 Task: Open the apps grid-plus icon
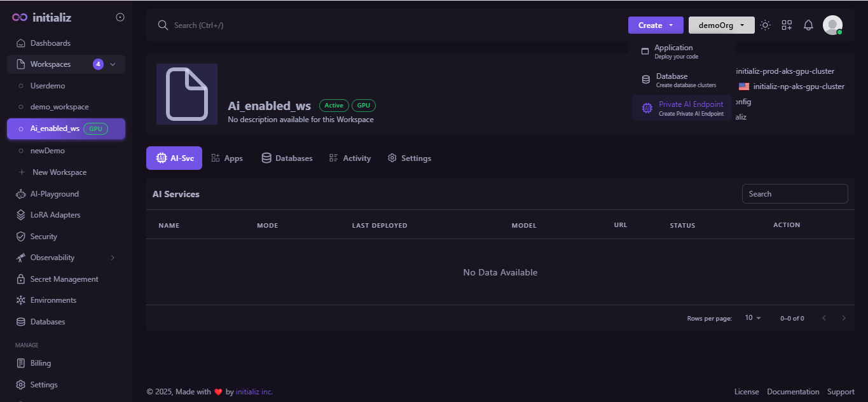(787, 25)
